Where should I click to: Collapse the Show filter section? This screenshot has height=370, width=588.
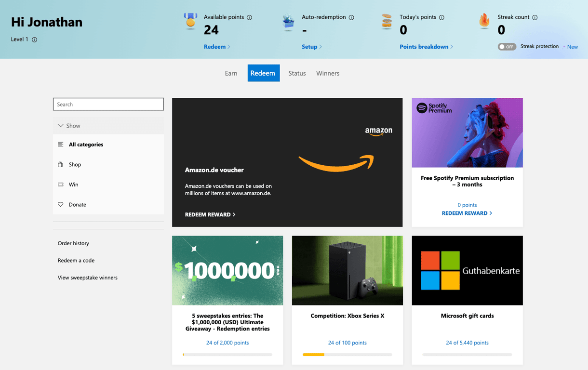click(x=108, y=125)
